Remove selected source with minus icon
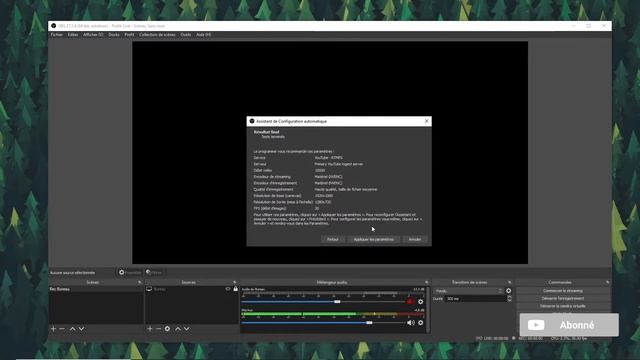The width and height of the screenshot is (640, 360). pos(158,329)
